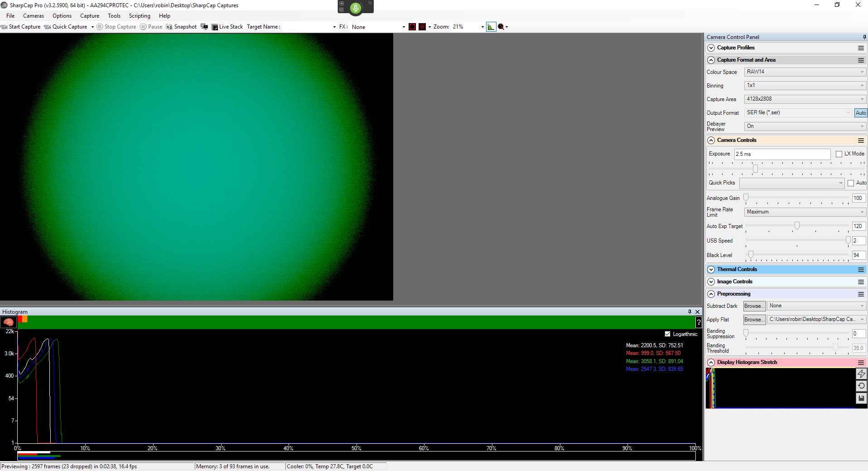868x471 pixels.
Task: Click the USB Speed slider handle
Action: coord(848,240)
